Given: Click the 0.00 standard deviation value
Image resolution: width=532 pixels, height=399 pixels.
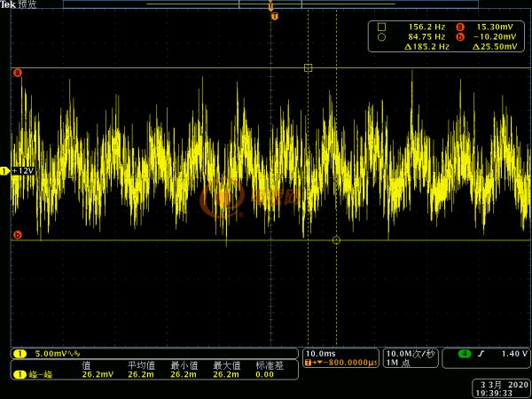Looking at the screenshot, I should point(264,374).
